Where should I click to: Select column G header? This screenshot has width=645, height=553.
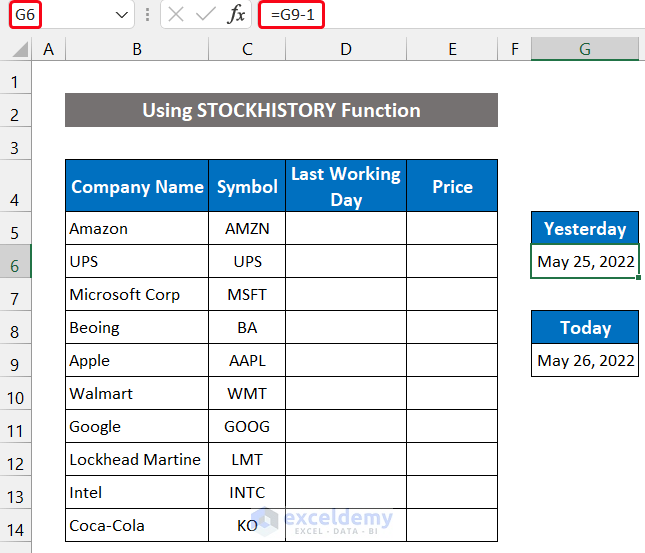tap(585, 49)
